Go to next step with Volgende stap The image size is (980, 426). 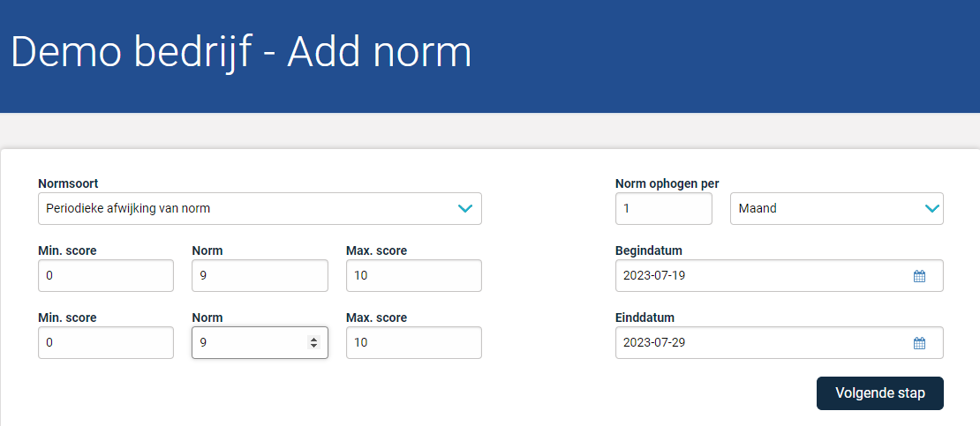[x=880, y=392]
